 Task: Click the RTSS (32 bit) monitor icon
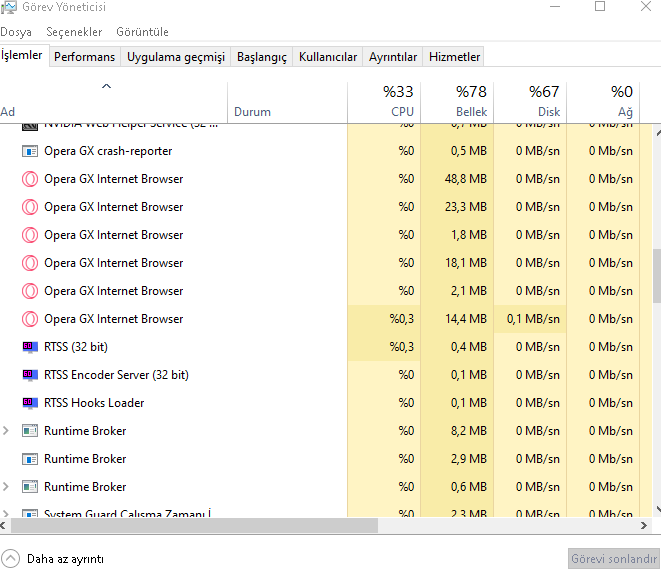pyautogui.click(x=30, y=347)
